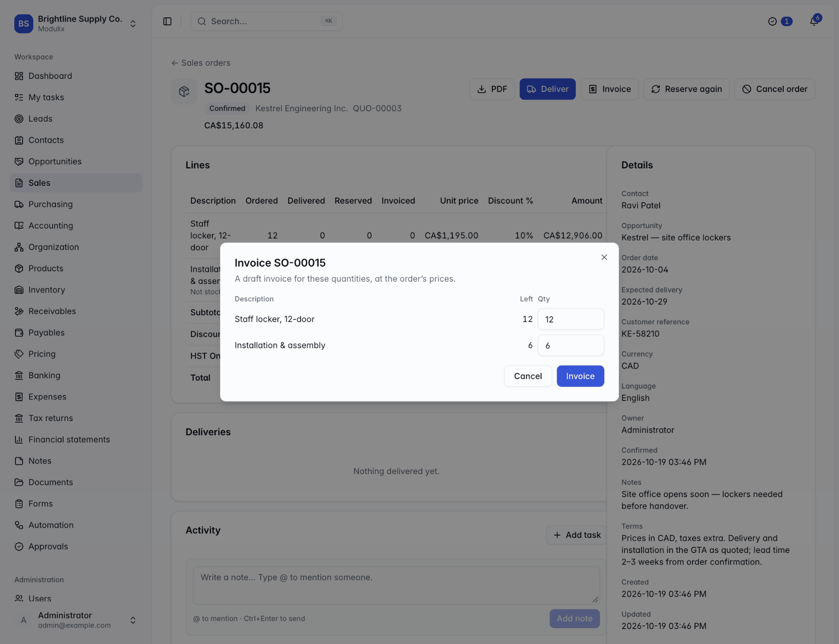The height and width of the screenshot is (644, 839).
Task: Click the Cancel order button
Action: coord(775,89)
